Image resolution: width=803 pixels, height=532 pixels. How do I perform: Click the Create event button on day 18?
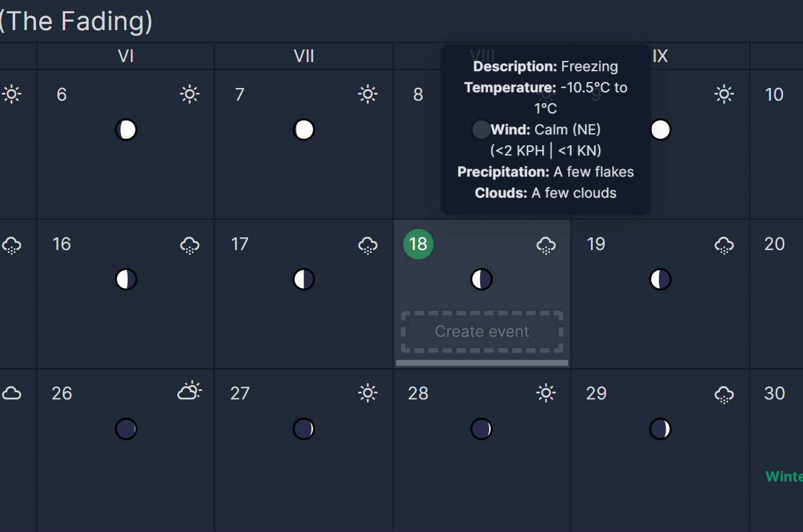(481, 331)
